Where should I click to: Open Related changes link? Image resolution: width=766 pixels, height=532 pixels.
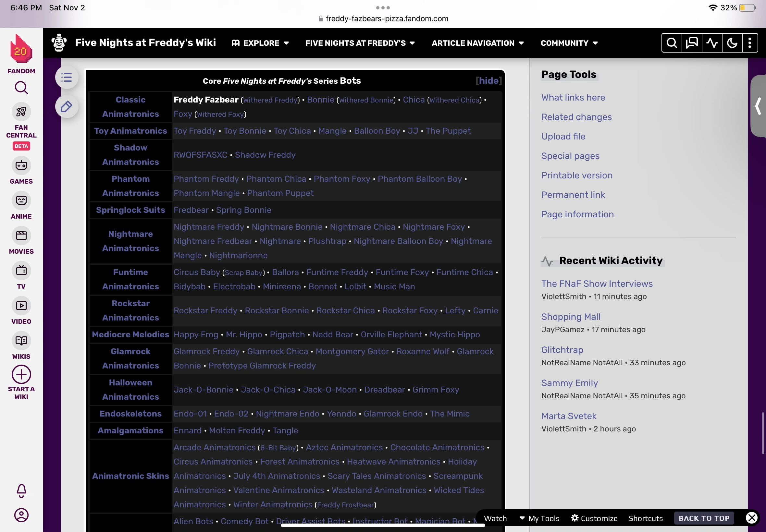[x=576, y=117]
